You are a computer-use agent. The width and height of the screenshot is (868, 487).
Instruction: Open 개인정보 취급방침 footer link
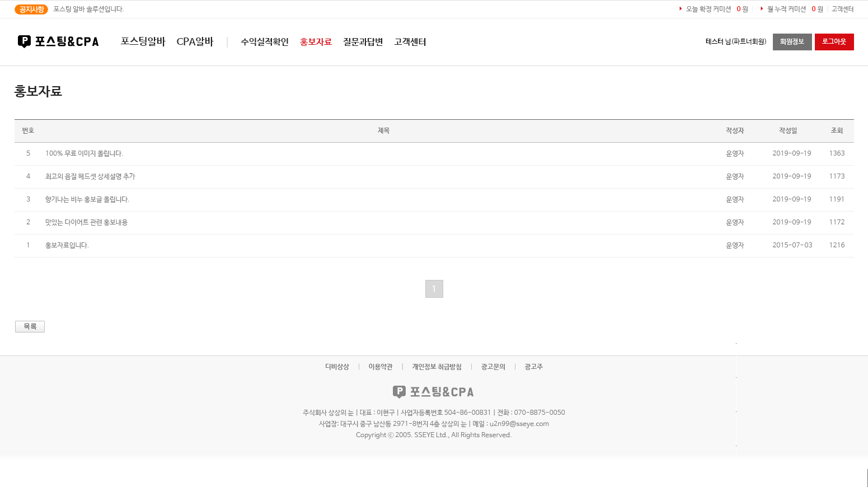point(437,367)
